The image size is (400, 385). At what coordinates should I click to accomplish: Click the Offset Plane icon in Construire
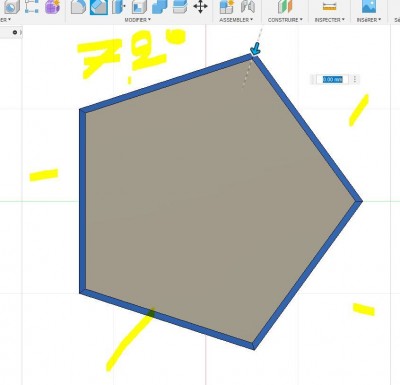click(x=285, y=7)
